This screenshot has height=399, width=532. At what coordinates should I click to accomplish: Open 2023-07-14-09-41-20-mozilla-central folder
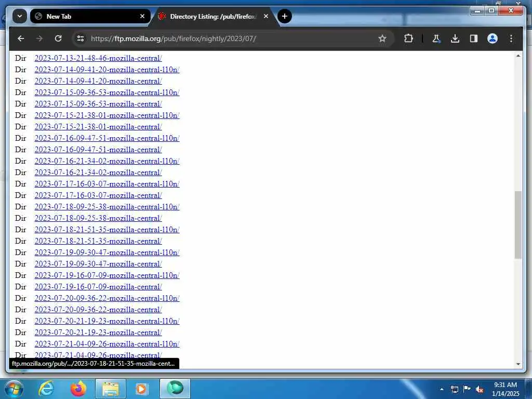(98, 81)
